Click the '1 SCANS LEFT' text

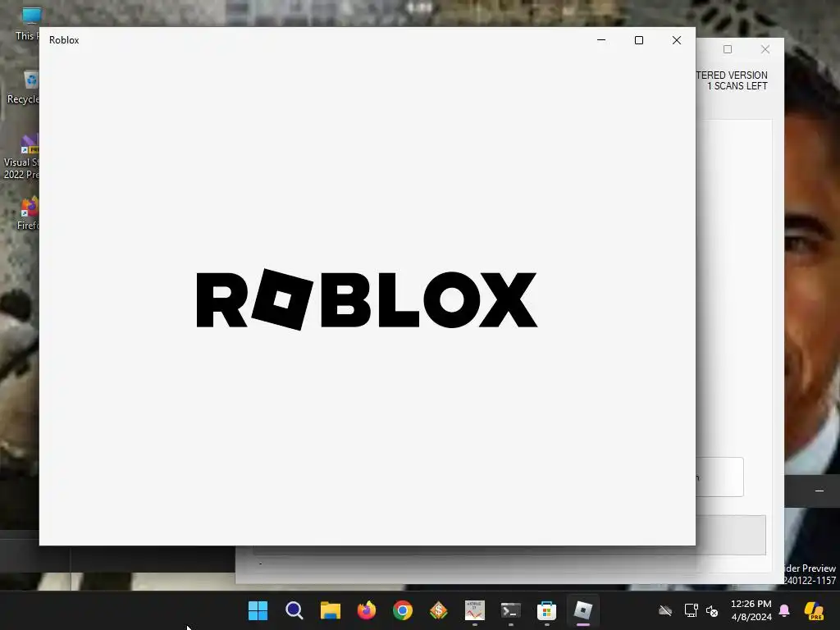coord(737,86)
